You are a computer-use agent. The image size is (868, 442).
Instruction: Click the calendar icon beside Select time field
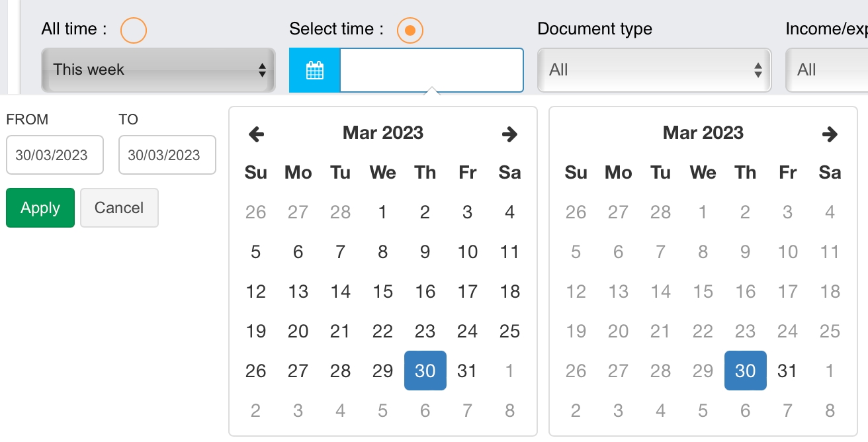[315, 70]
